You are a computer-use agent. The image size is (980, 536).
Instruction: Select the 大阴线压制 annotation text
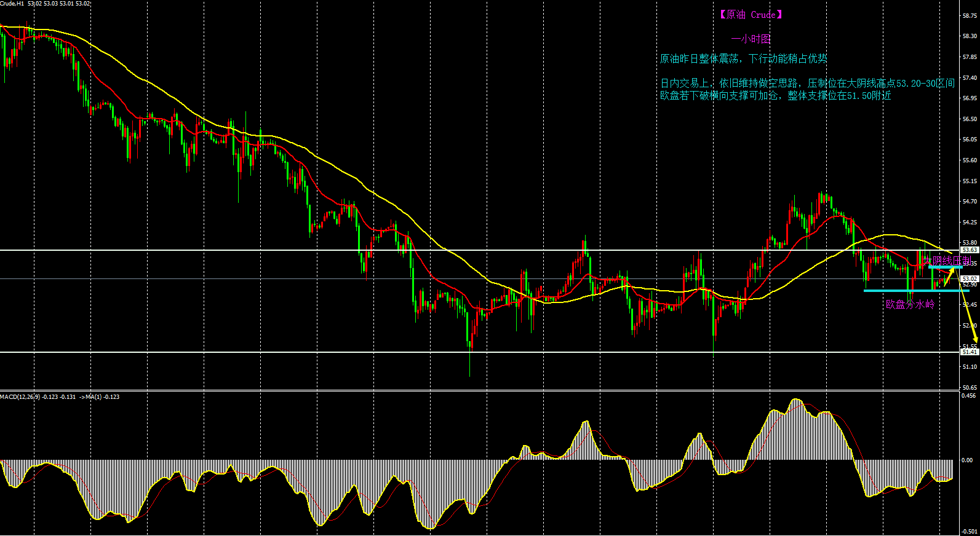(947, 261)
